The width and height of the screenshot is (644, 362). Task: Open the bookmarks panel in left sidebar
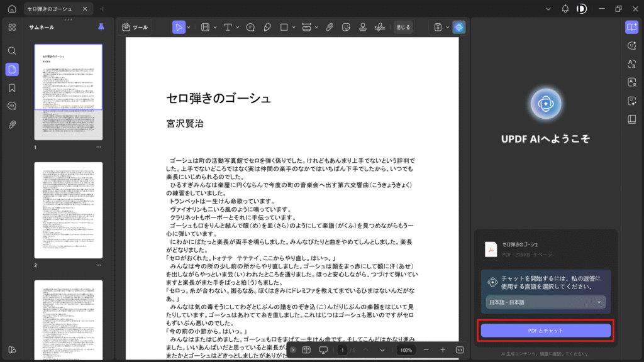click(x=12, y=87)
